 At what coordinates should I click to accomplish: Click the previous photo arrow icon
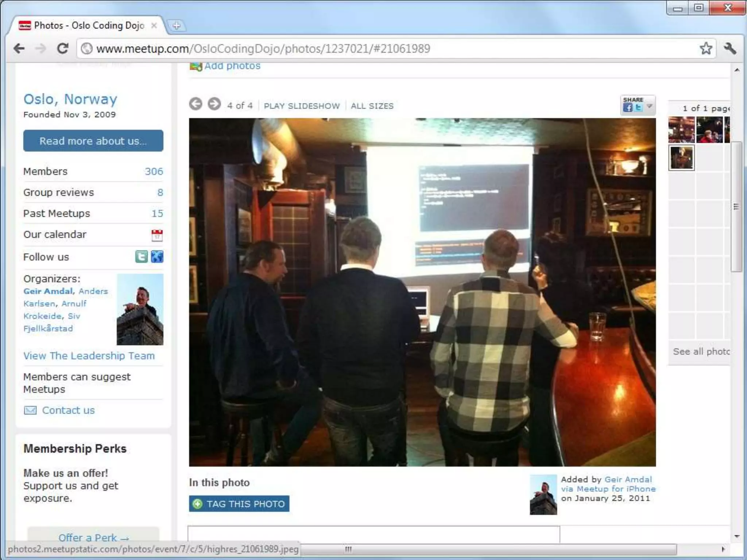pos(196,104)
